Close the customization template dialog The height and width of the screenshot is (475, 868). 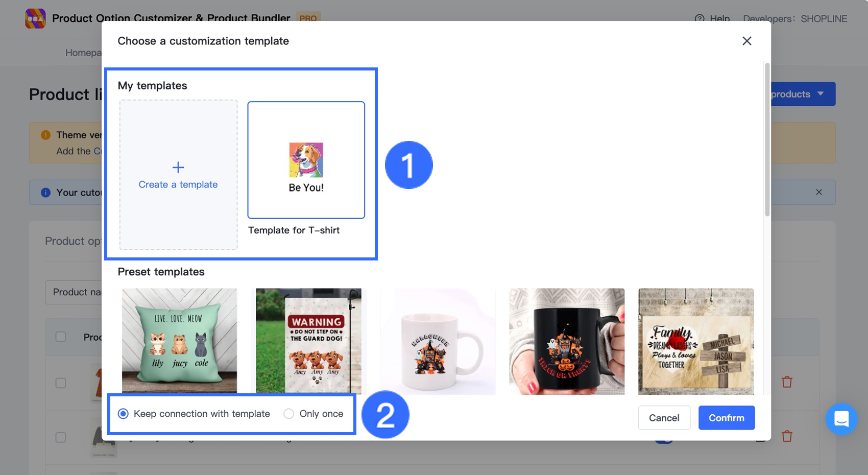pyautogui.click(x=746, y=41)
